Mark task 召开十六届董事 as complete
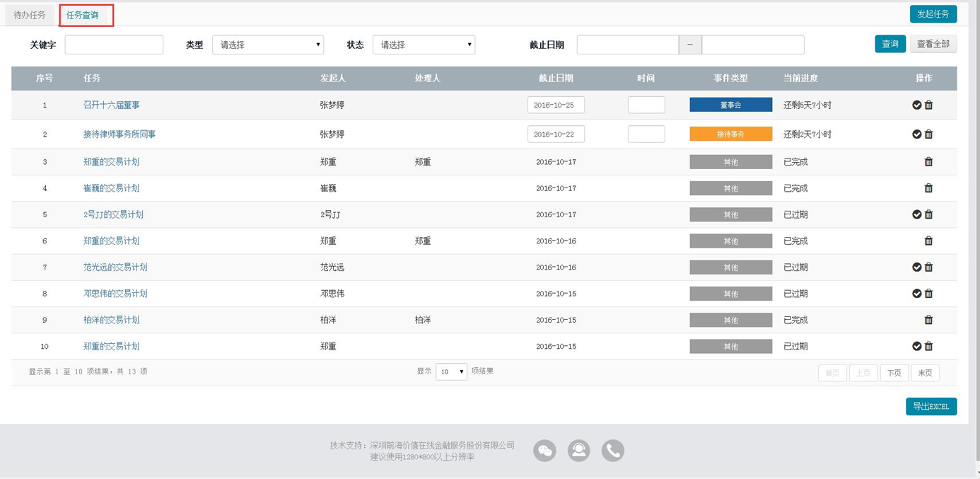This screenshot has height=479, width=980. point(916,105)
